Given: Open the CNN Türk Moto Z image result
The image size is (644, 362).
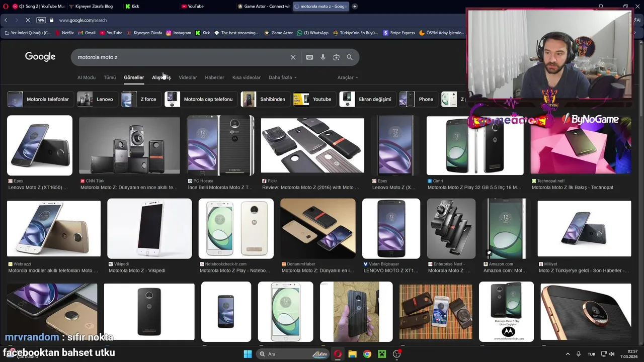Looking at the screenshot, I should [129, 146].
